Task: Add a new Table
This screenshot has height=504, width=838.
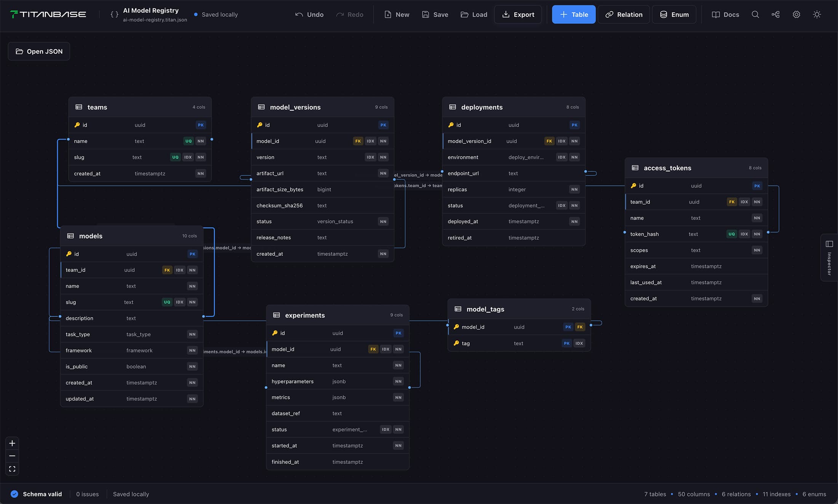Action: click(574, 14)
